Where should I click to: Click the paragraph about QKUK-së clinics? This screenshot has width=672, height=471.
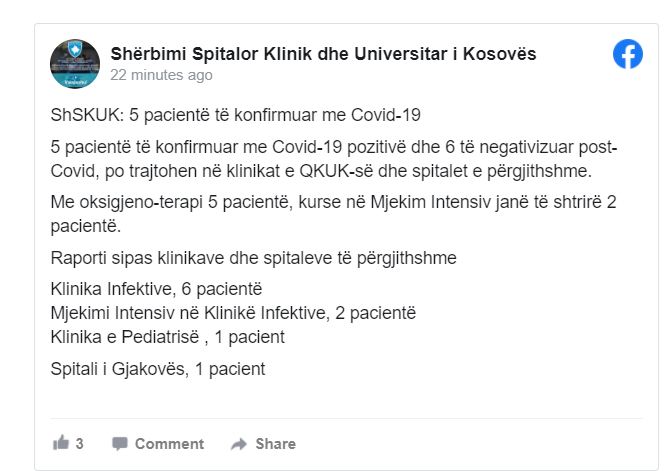pyautogui.click(x=334, y=159)
